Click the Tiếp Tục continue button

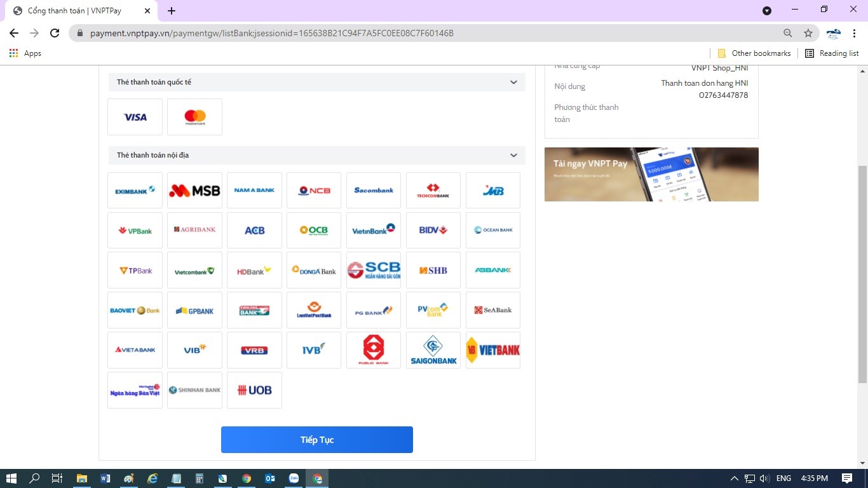click(x=316, y=440)
